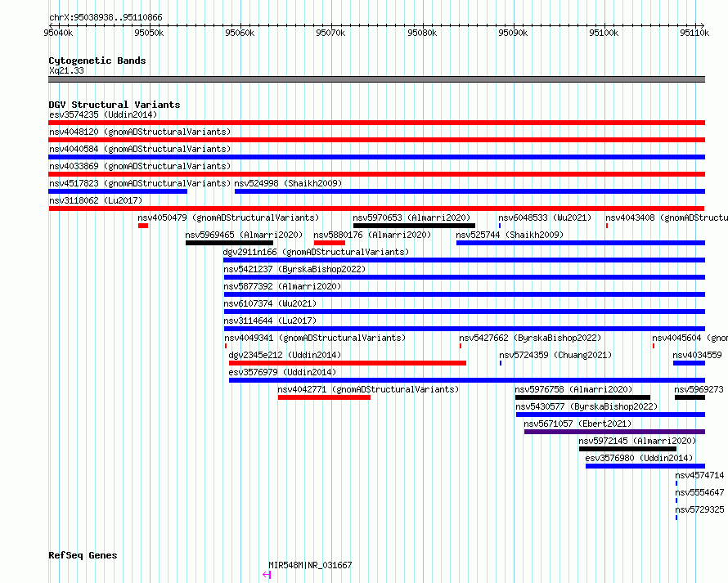
Task: Select the black nsv5976758 (Almarri2020) bar
Action: (x=582, y=397)
